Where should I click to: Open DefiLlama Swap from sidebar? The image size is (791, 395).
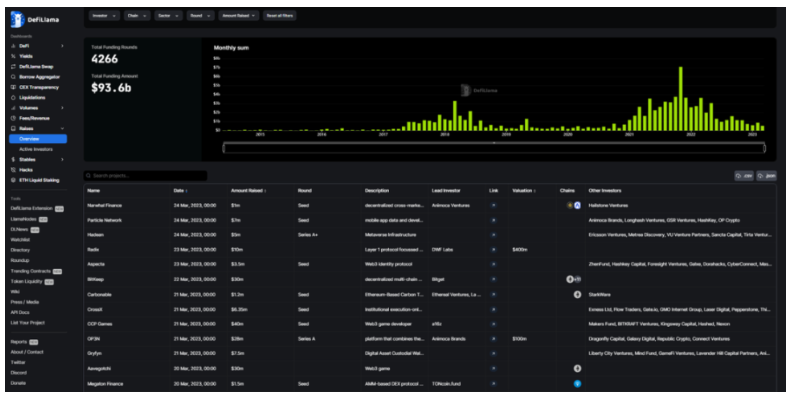[36, 67]
